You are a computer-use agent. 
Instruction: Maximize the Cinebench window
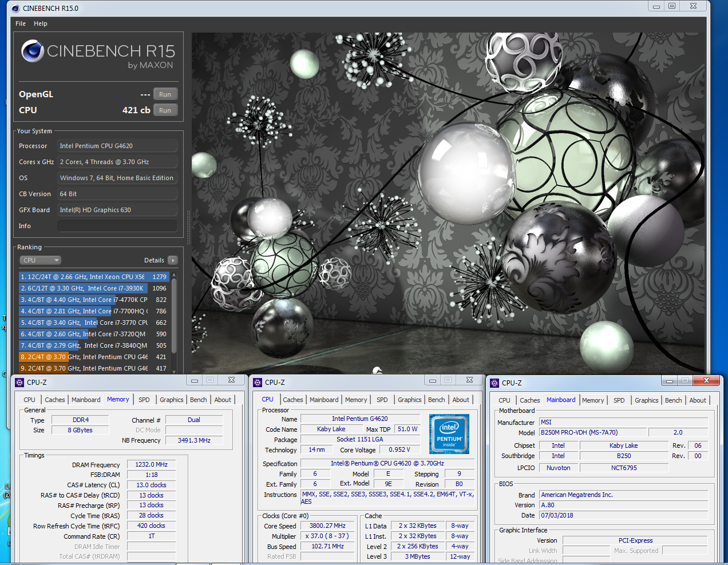pos(672,6)
